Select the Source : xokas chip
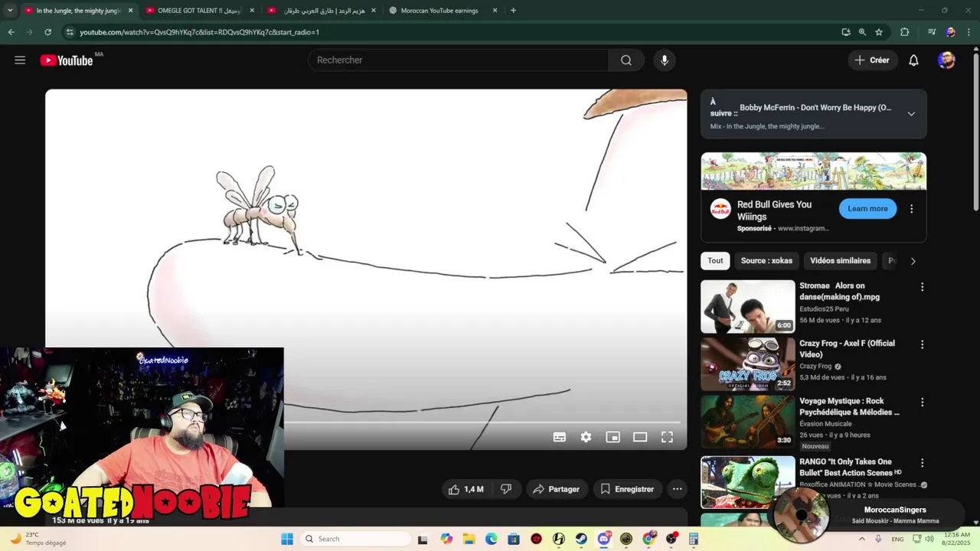 click(766, 261)
